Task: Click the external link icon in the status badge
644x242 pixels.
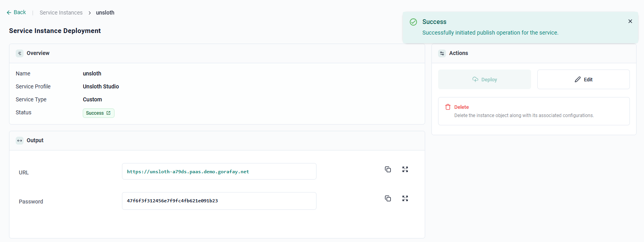Action: [109, 113]
